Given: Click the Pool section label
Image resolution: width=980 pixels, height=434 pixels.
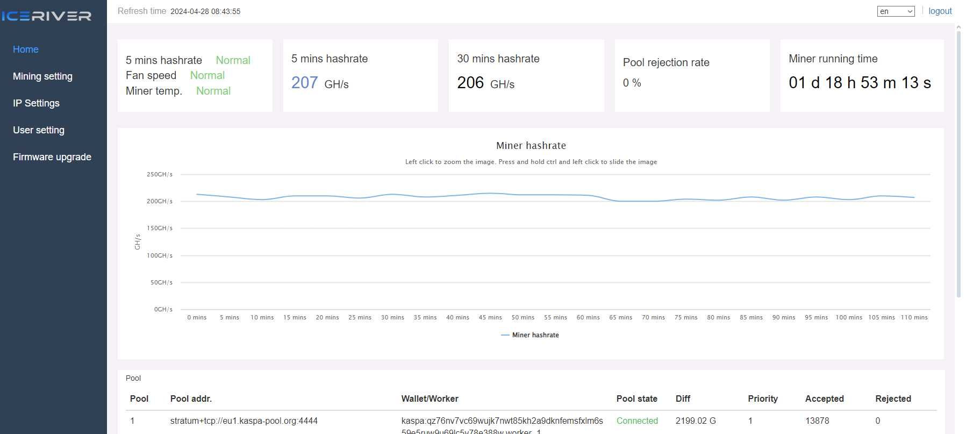Looking at the screenshot, I should (133, 378).
